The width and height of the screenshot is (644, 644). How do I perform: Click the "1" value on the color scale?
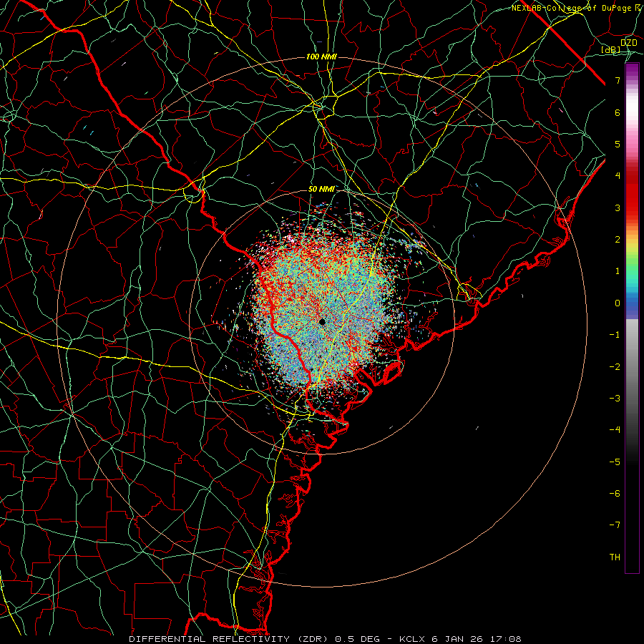pyautogui.click(x=618, y=271)
